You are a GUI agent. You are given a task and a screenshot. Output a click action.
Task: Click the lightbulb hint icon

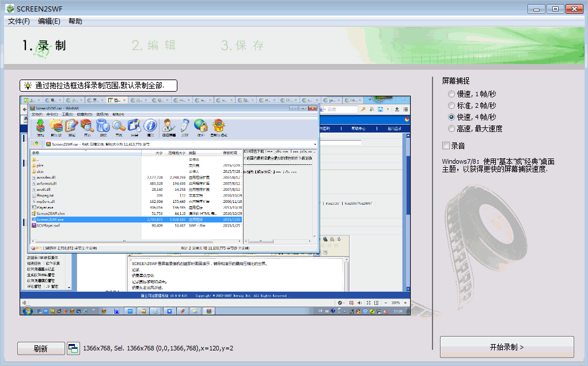pos(28,85)
